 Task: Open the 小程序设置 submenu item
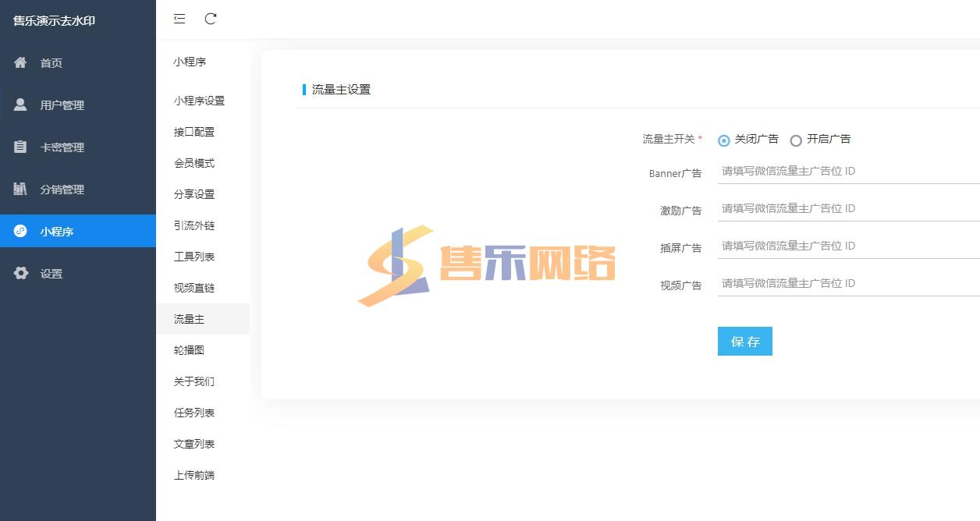(x=199, y=101)
